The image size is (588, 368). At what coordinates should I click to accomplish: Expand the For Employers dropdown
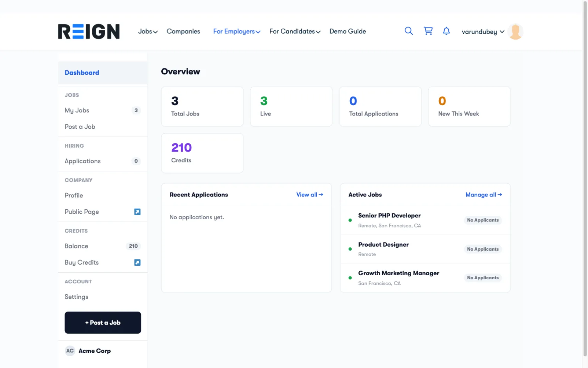237,31
